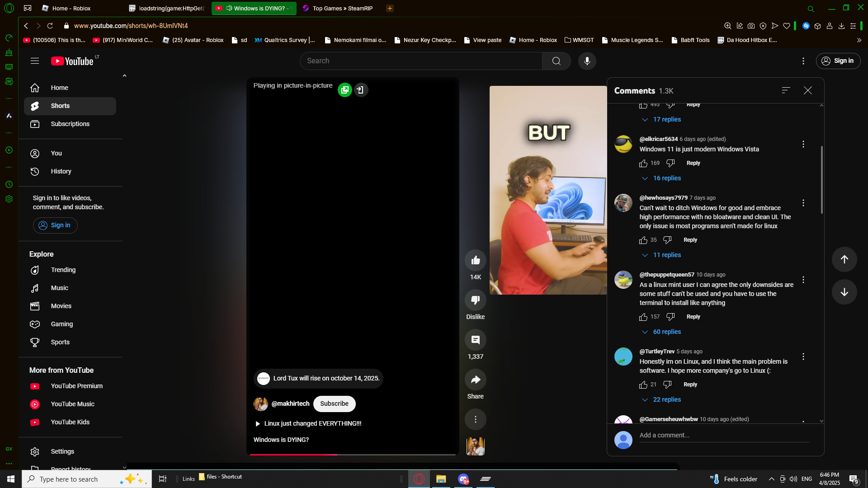868x488 pixels.
Task: Dislike the Short video
Action: point(475,300)
